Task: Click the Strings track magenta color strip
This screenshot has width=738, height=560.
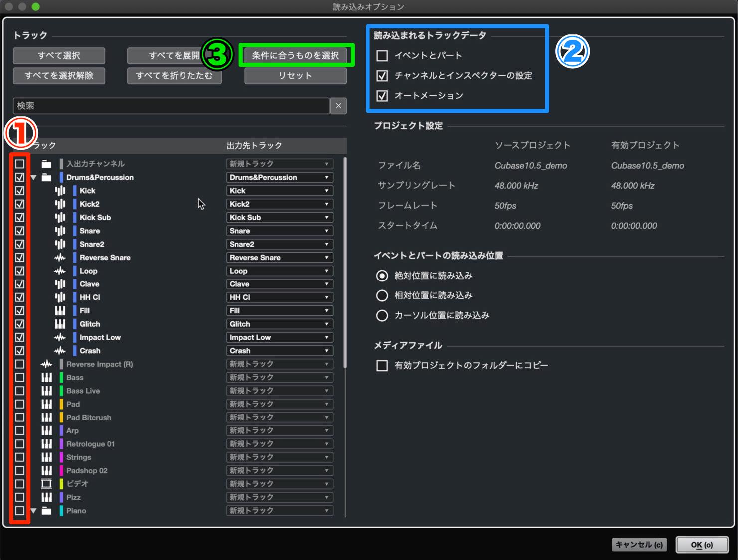Action: tap(61, 457)
